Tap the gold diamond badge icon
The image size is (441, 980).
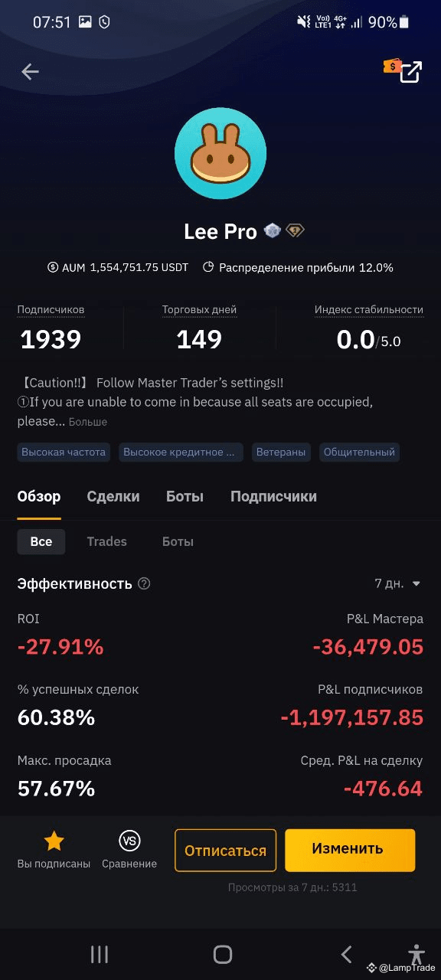click(295, 230)
